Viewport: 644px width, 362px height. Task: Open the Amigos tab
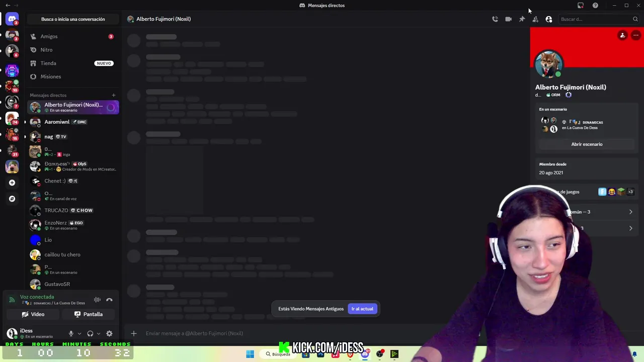(x=73, y=36)
